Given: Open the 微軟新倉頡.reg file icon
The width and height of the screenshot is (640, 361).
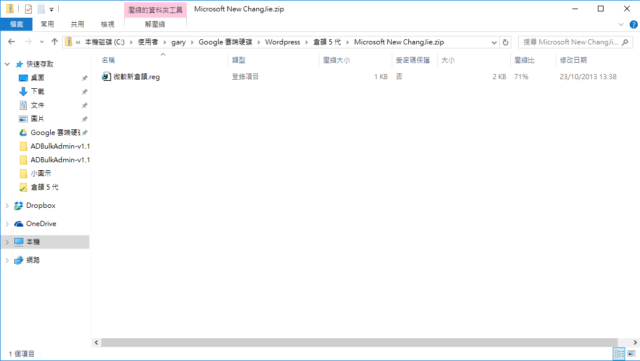Looking at the screenshot, I should coord(106,76).
